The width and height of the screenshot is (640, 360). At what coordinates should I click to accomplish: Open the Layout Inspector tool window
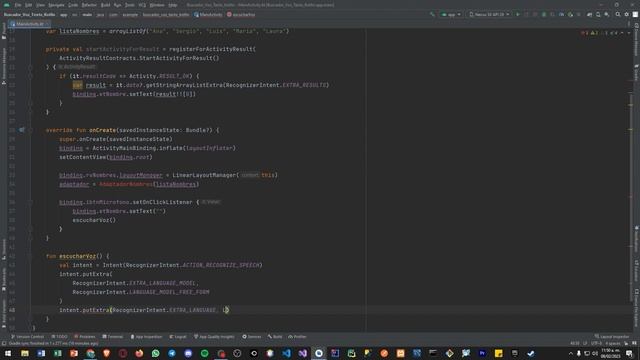tap(612, 337)
